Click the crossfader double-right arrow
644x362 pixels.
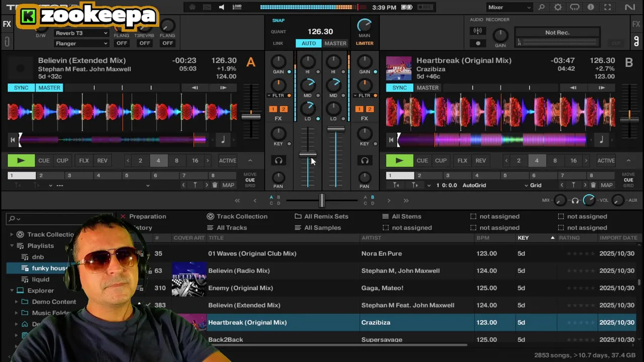tap(406, 201)
